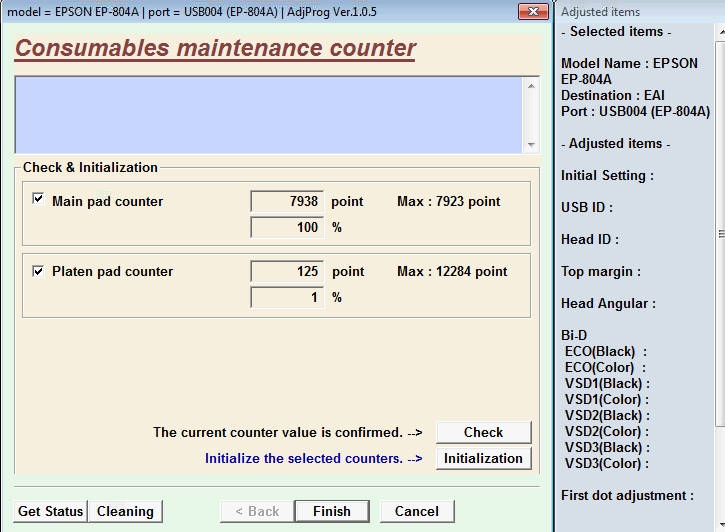Click the Main pad percent field 100
This screenshot has height=532, width=725.
pyautogui.click(x=287, y=227)
